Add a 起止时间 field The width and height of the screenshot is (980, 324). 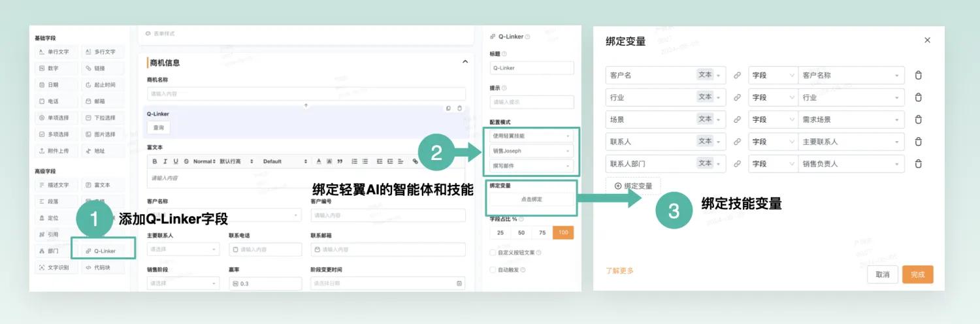[101, 85]
